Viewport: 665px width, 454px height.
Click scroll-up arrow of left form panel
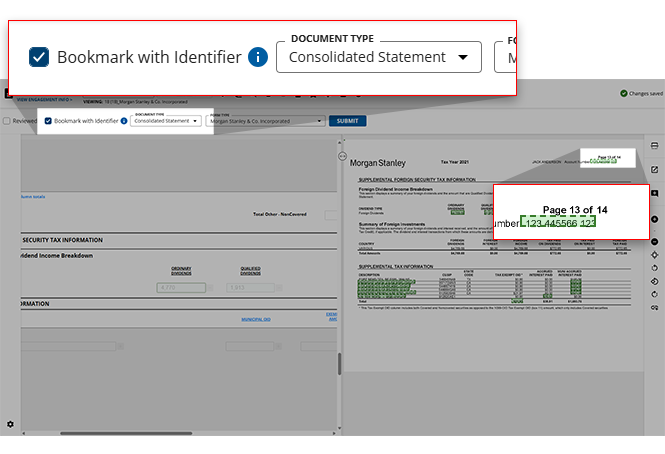339,142
